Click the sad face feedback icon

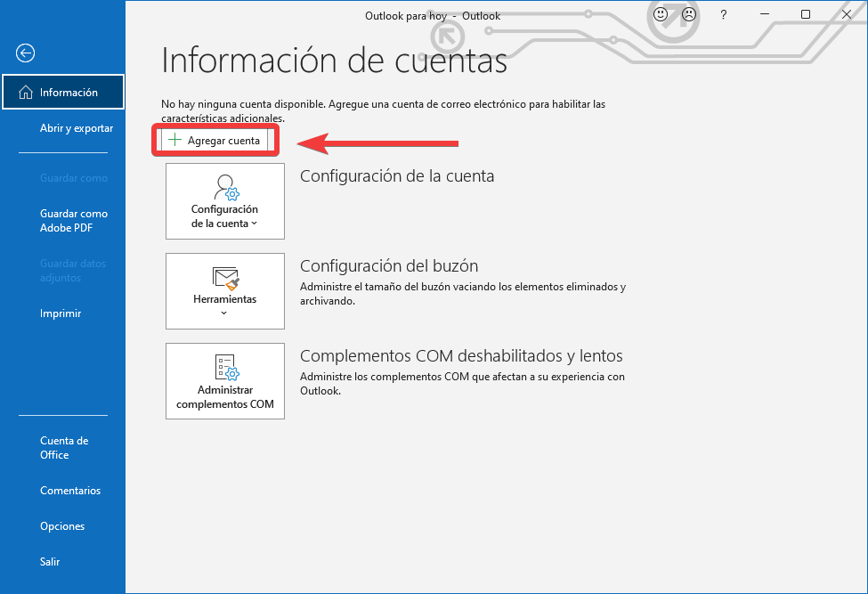pyautogui.click(x=688, y=15)
